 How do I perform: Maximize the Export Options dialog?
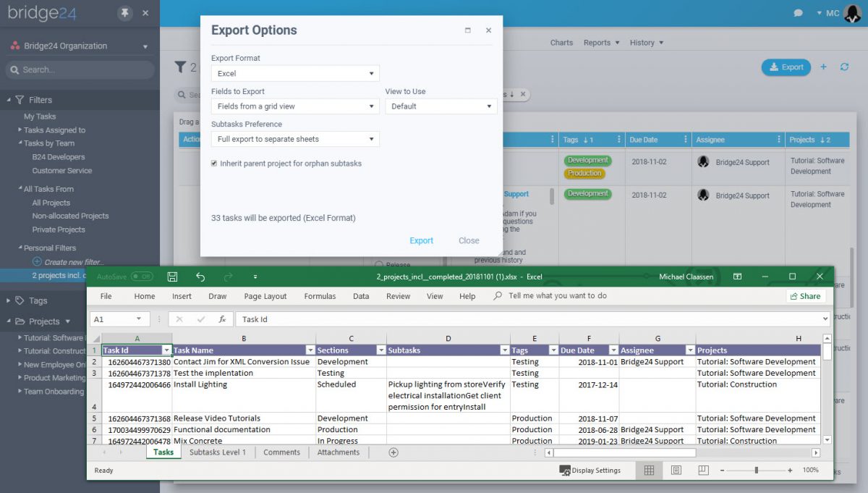coord(467,30)
